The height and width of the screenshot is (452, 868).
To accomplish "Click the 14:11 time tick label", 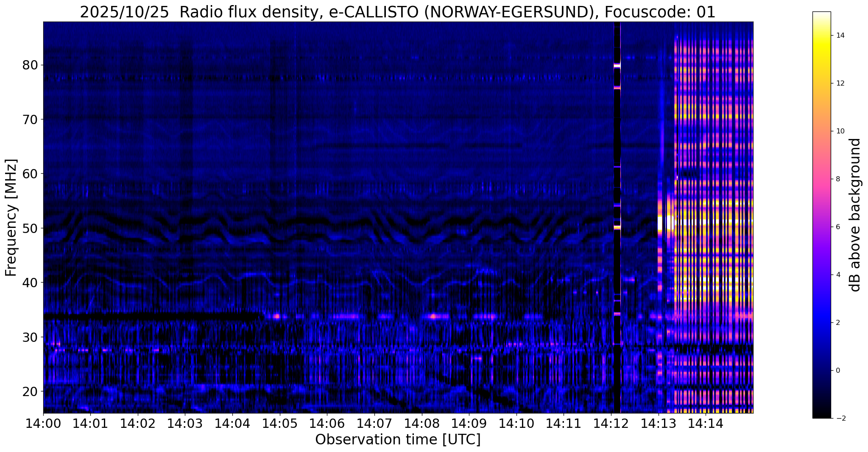I will (x=564, y=423).
